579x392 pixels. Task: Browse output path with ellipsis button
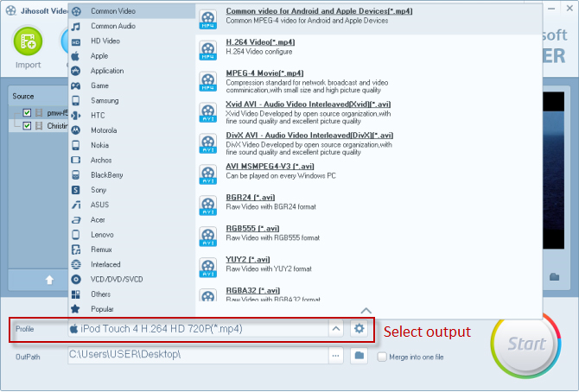pyautogui.click(x=334, y=355)
